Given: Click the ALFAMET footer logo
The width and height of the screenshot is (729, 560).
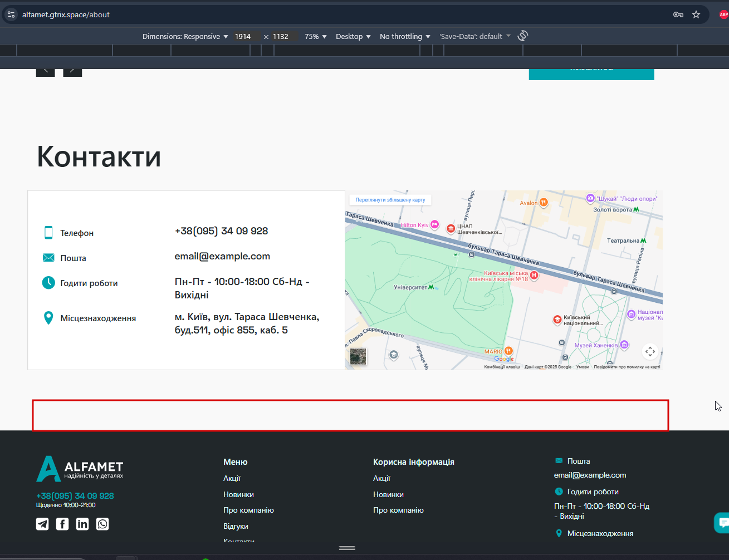Looking at the screenshot, I should [80, 469].
